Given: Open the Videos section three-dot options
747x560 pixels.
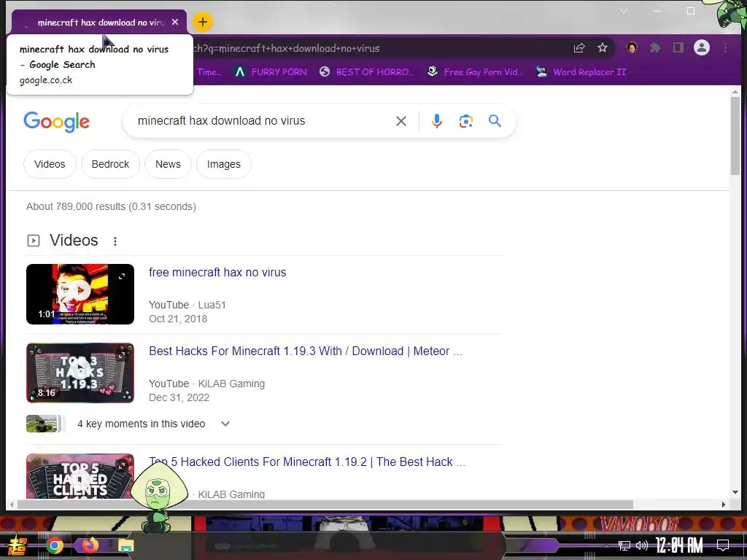Looking at the screenshot, I should pos(115,241).
